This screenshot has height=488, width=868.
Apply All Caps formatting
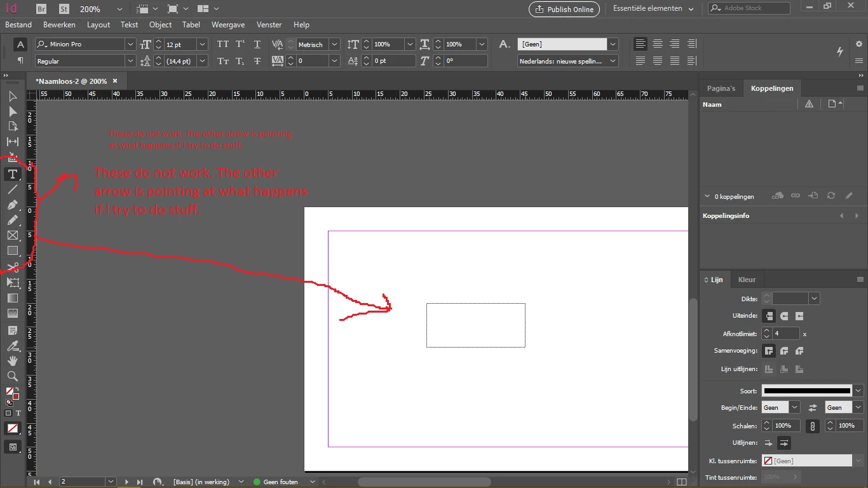coord(222,44)
